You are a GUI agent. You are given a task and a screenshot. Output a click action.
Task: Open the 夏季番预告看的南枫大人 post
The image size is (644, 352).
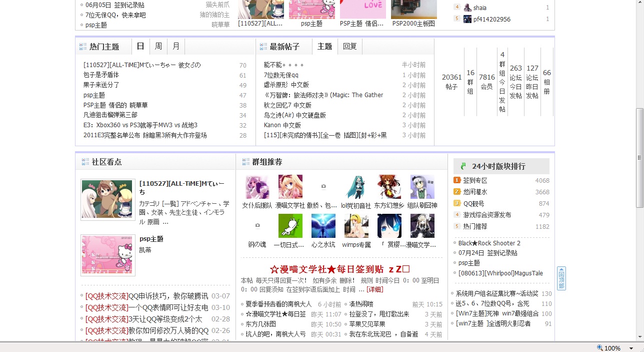pos(278,304)
